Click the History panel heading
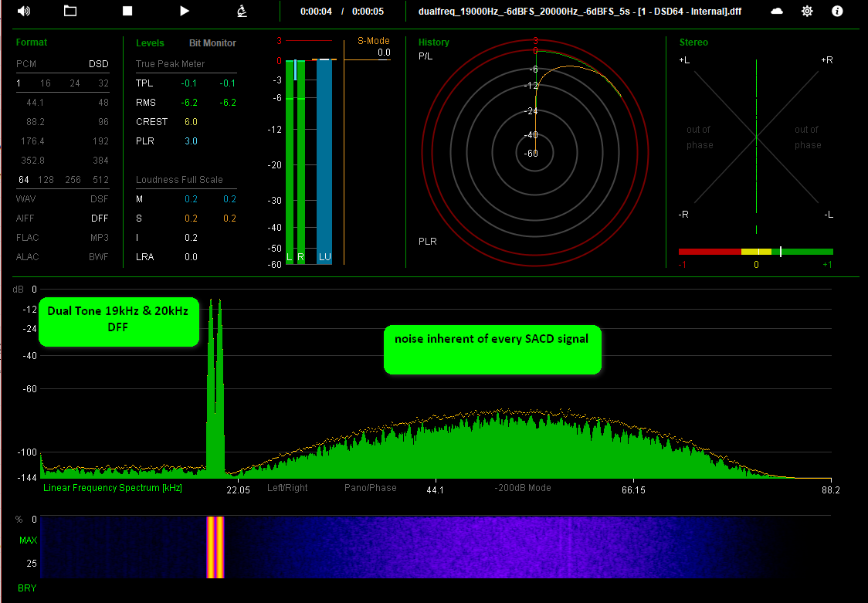The image size is (868, 603). coord(433,42)
